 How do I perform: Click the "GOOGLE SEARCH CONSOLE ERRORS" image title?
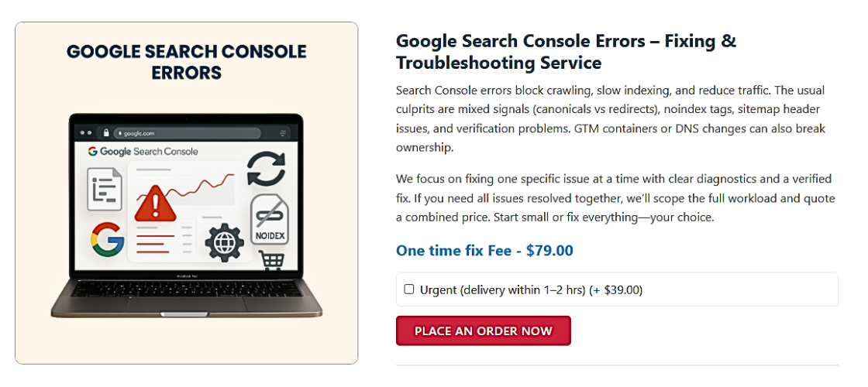tap(187, 63)
